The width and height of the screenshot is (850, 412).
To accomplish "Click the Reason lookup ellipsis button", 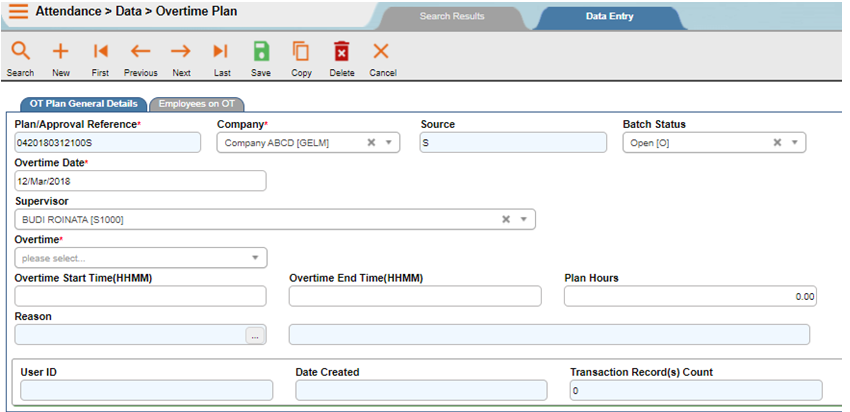I will (255, 336).
